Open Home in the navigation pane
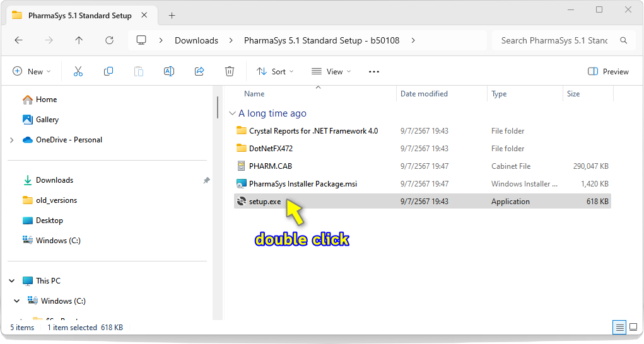Image resolution: width=644 pixels, height=344 pixels. (x=47, y=99)
